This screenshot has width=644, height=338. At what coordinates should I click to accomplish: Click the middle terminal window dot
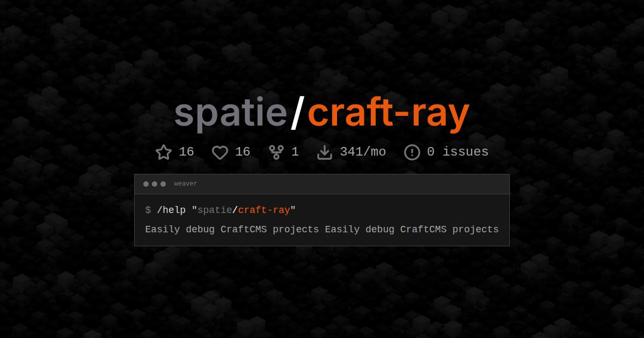(x=155, y=184)
